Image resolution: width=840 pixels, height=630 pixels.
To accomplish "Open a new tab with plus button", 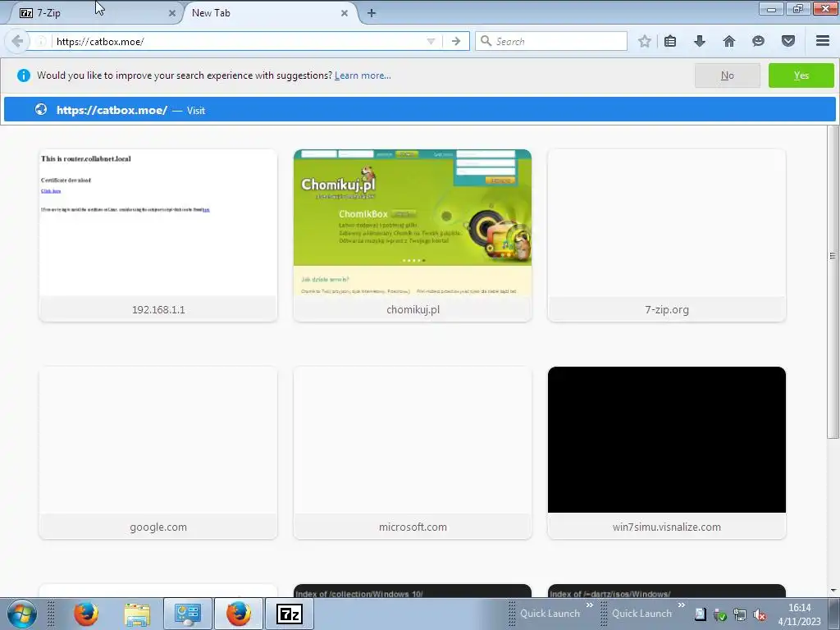I will (372, 13).
